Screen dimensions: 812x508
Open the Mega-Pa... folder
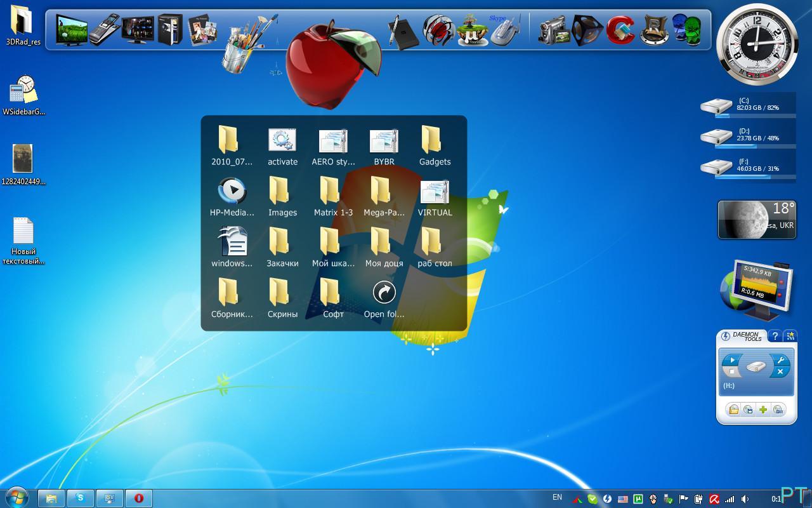(384, 197)
